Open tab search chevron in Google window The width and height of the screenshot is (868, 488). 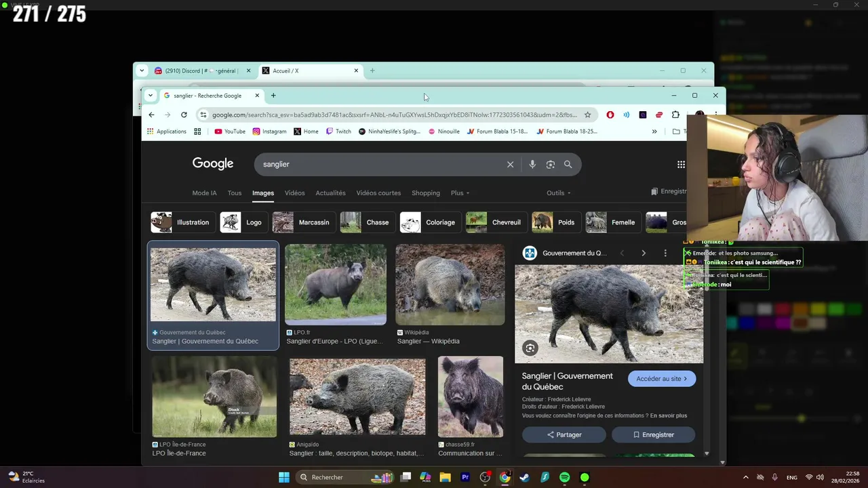point(151,96)
